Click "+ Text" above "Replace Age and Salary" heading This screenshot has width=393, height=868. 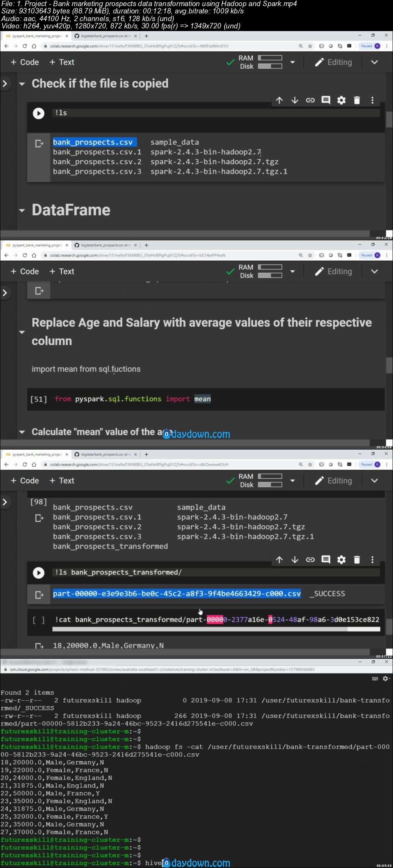coord(62,271)
